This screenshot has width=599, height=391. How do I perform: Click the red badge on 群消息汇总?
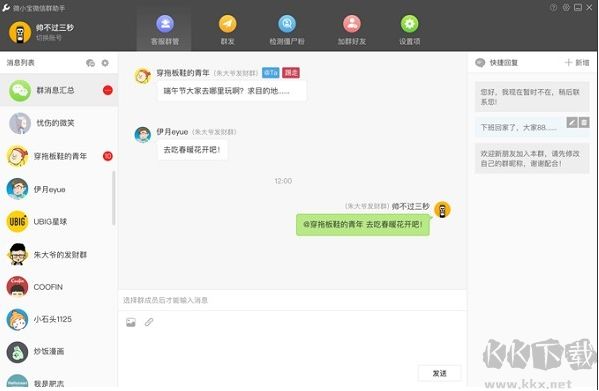[108, 90]
